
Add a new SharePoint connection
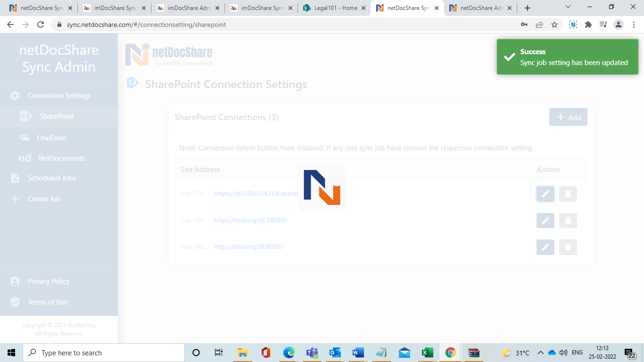coord(568,117)
